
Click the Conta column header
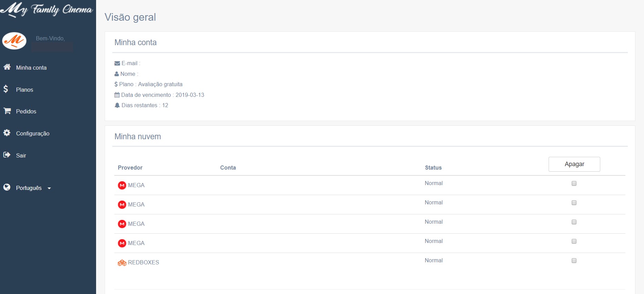click(228, 168)
